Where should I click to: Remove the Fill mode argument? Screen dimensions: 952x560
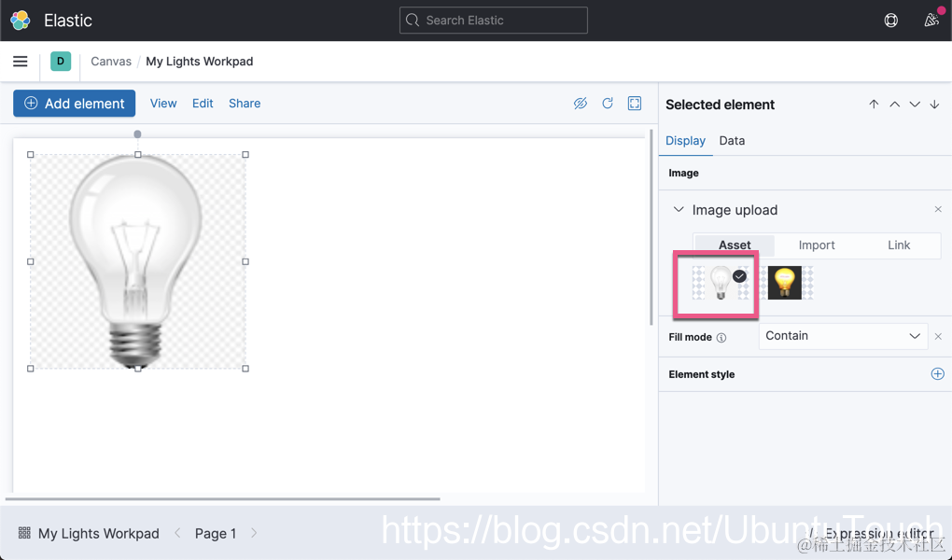(938, 337)
